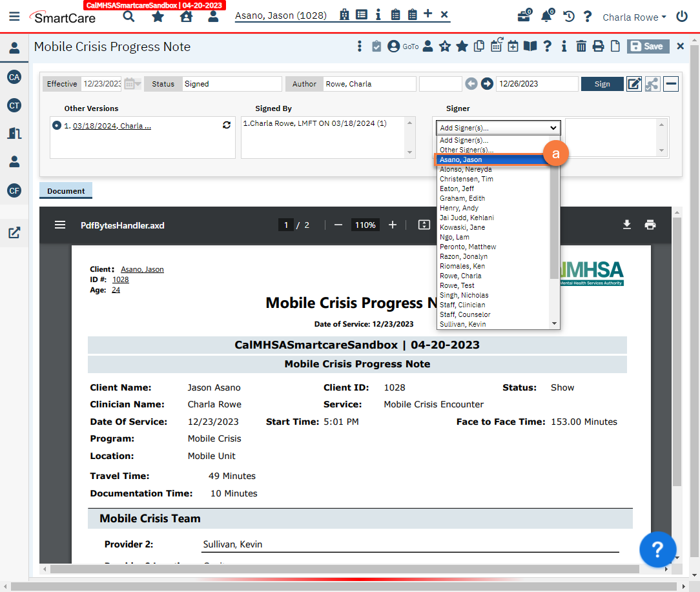Toggle the collapse button near Sign
Viewport: 700px width, 592px height.
coord(670,83)
